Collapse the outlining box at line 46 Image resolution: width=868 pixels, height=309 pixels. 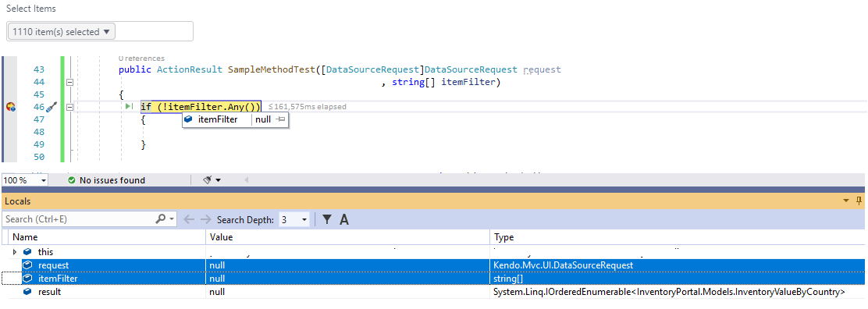click(70, 107)
